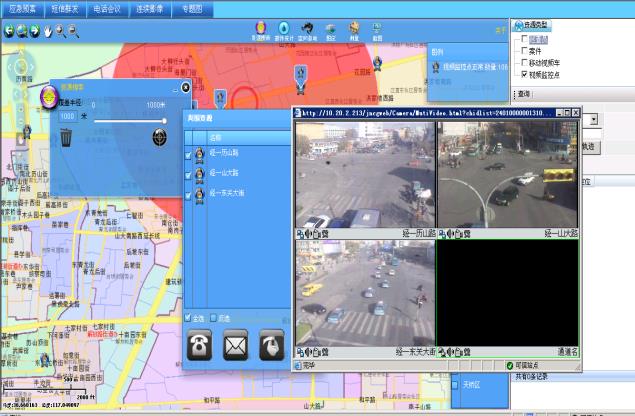Click the radius value input field showing 1000
This screenshot has width=635, height=416.
(67, 117)
